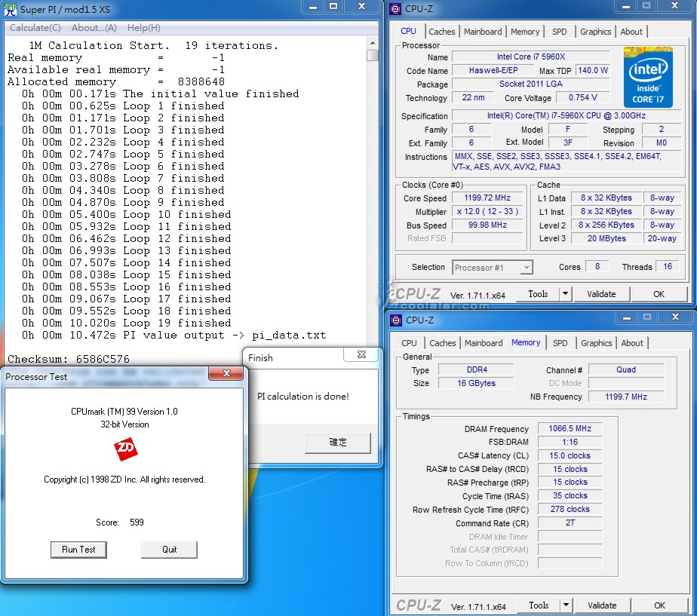Click the Level 3 cache value 20 MBytes

click(x=606, y=238)
